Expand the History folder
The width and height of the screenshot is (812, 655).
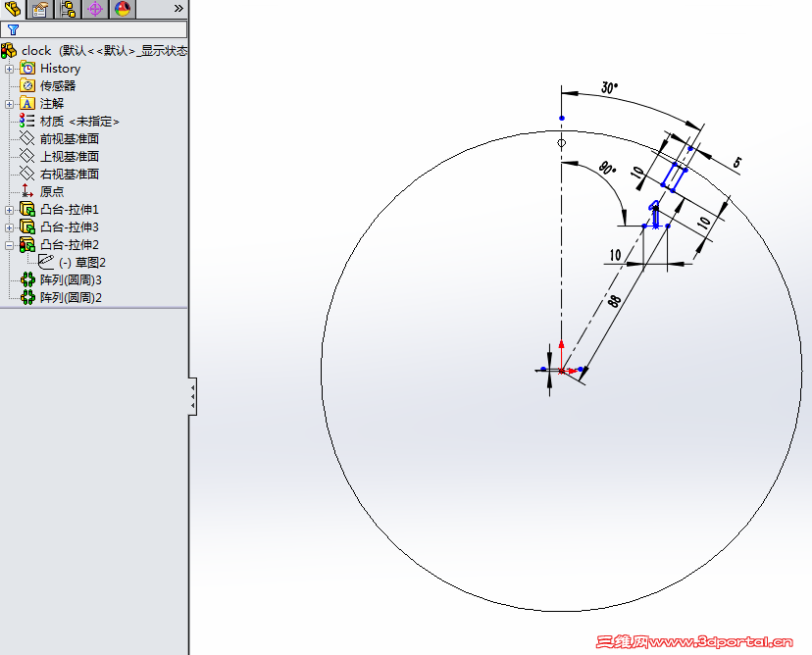point(10,69)
